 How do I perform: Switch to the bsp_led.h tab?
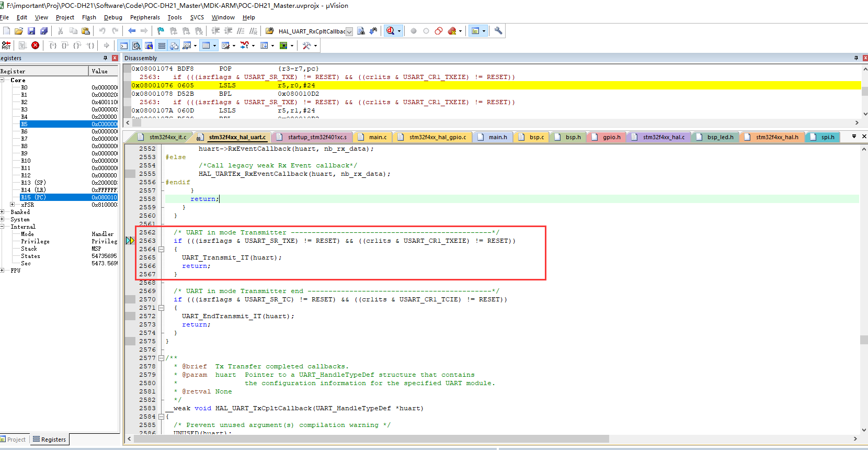[715, 137]
